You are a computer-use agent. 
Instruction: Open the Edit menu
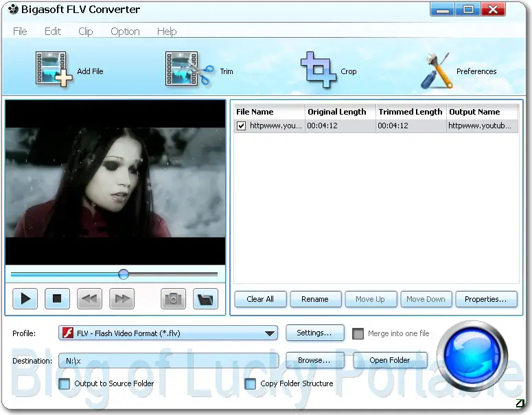click(x=53, y=31)
